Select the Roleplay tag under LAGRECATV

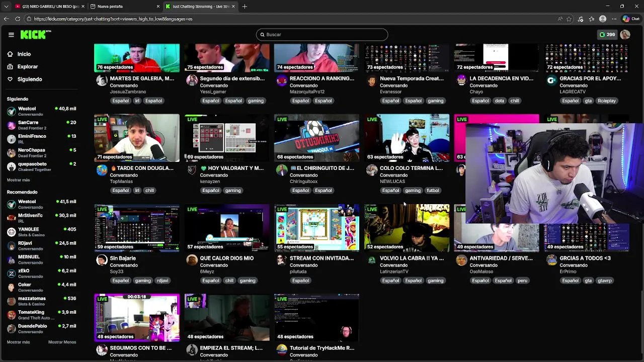tap(606, 101)
